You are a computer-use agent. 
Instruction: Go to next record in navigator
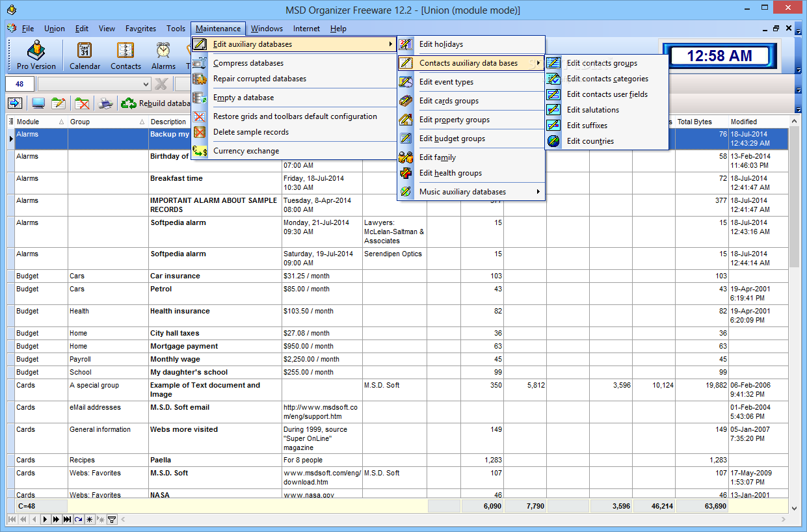click(x=45, y=520)
